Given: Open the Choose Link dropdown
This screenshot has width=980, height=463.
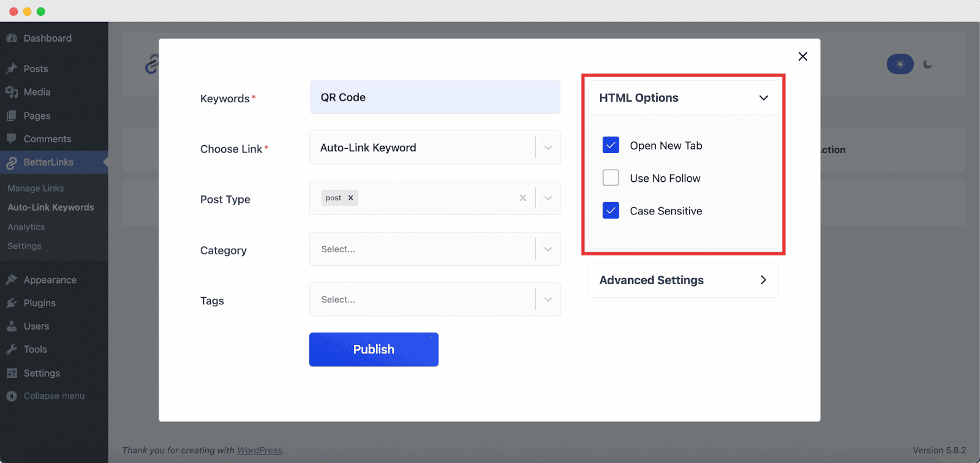Looking at the screenshot, I should tap(548, 148).
